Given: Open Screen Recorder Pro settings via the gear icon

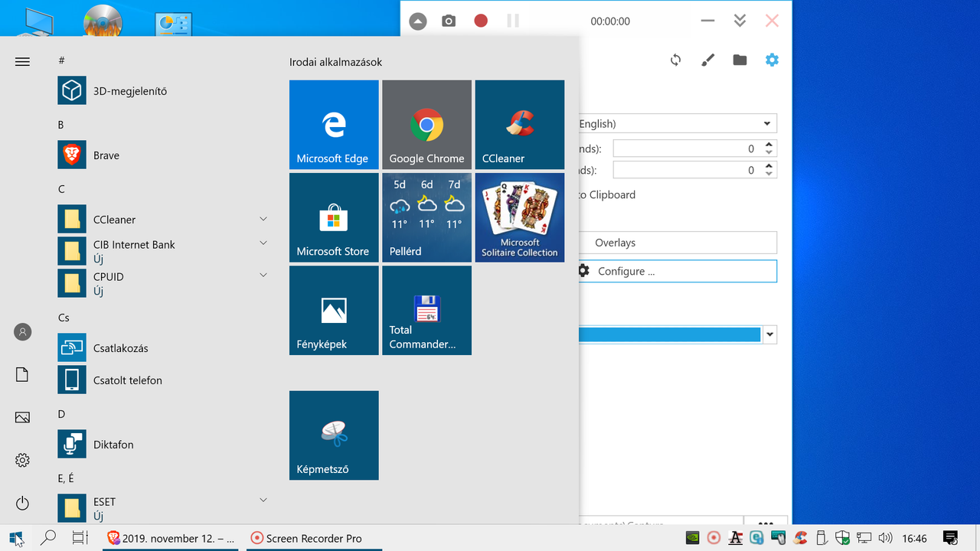Looking at the screenshot, I should [772, 59].
